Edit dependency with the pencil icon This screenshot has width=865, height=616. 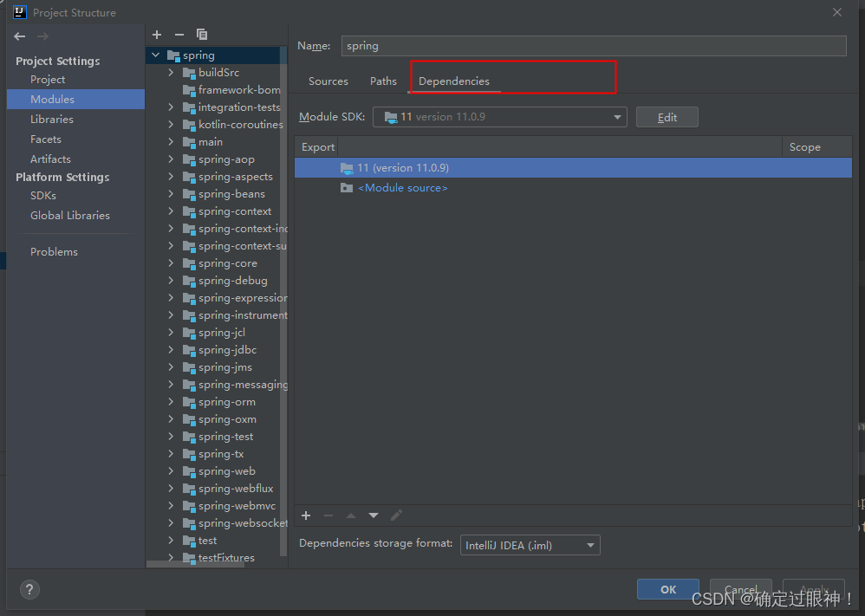[x=396, y=515]
